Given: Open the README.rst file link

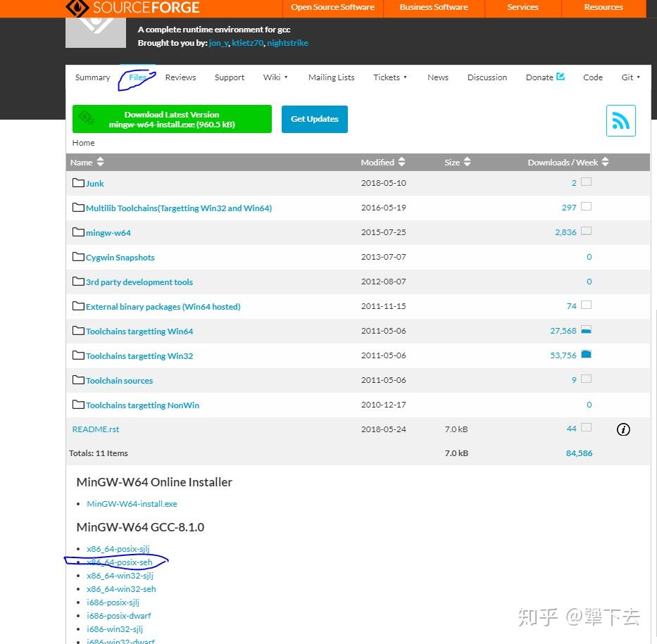Looking at the screenshot, I should (96, 429).
